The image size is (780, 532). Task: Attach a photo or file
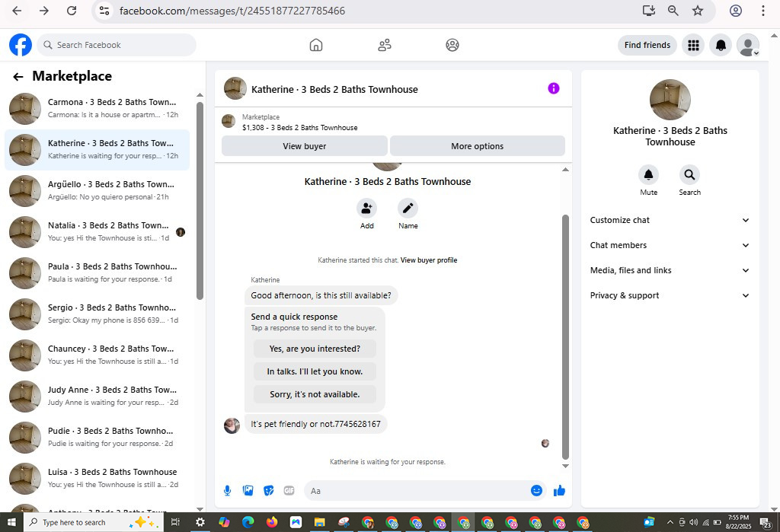click(248, 491)
